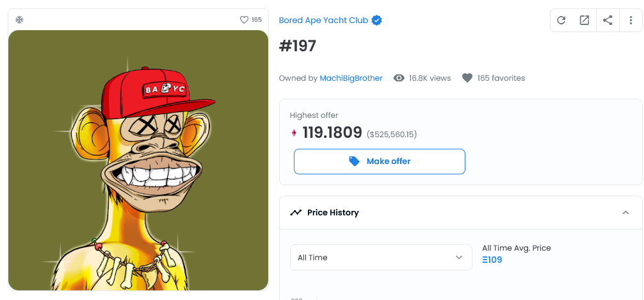Screen dimensions: 644x300
Task: Click the heart icon above the image
Action: (x=244, y=20)
